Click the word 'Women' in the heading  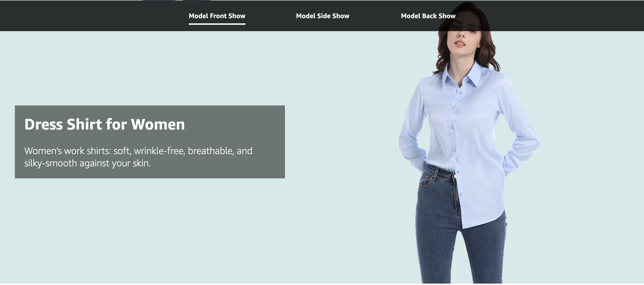[158, 124]
